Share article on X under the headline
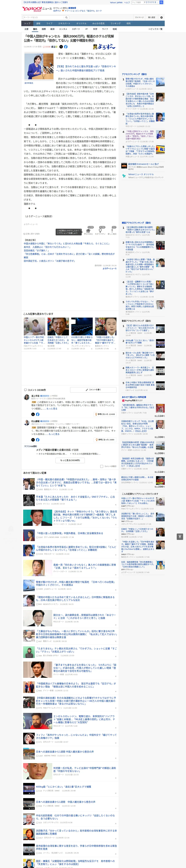The image size is (186, 868). pyautogui.click(x=61, y=47)
